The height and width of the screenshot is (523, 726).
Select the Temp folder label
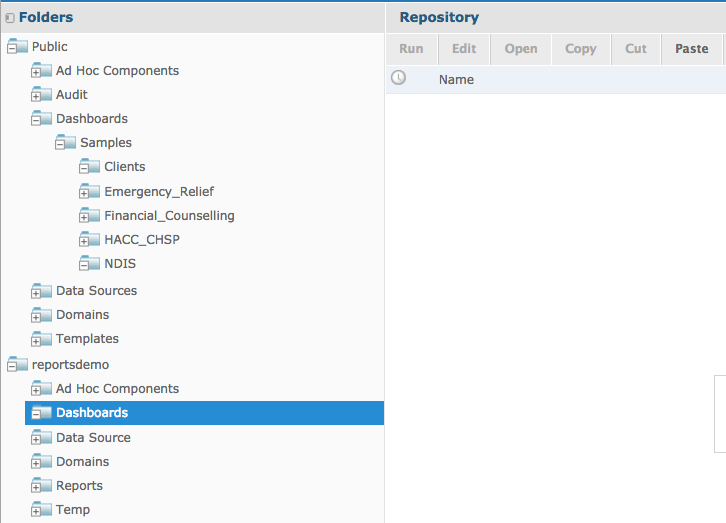73,510
